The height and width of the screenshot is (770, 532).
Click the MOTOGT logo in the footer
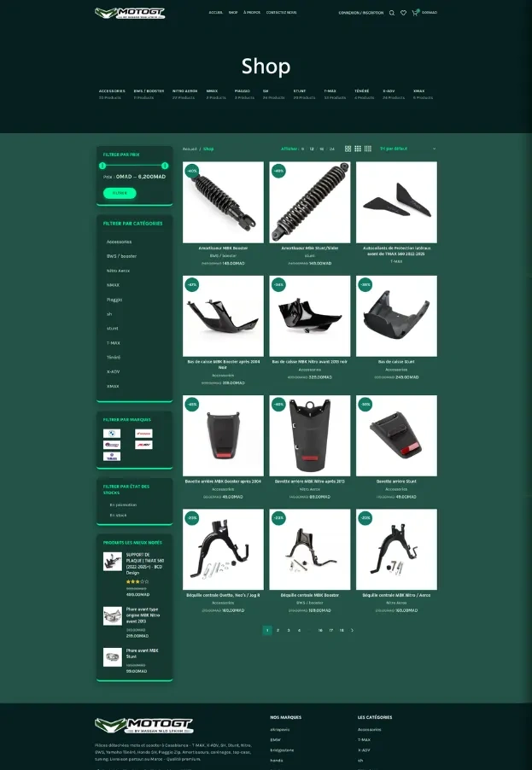coord(143,726)
